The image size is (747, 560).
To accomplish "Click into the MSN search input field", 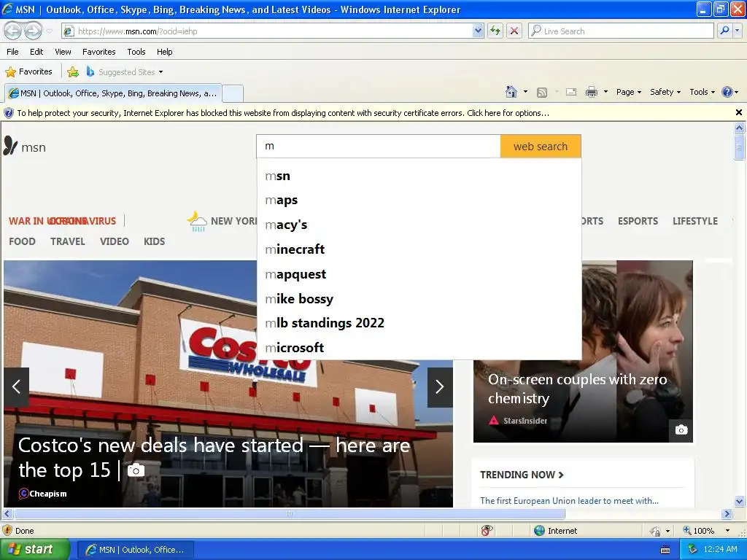I will (x=379, y=146).
